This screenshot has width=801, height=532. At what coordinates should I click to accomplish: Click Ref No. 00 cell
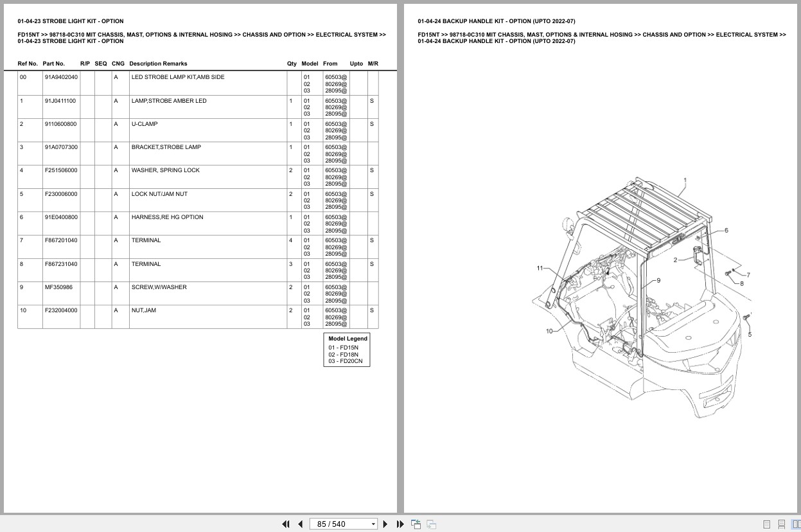pyautogui.click(x=23, y=77)
